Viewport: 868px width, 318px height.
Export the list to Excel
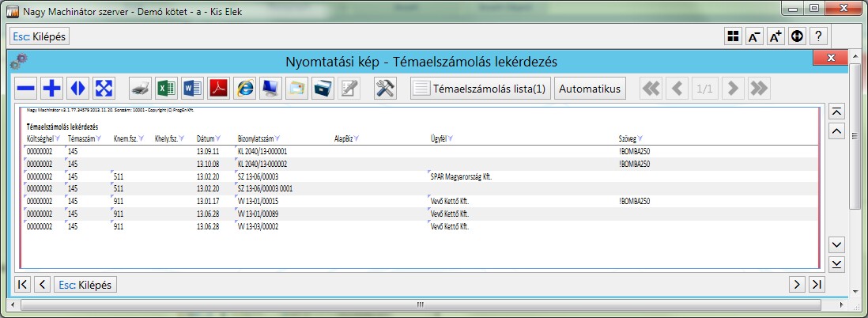click(166, 88)
